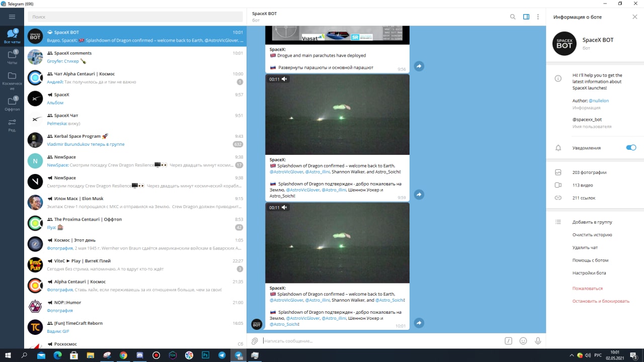
Task: Click the @AstroVicGlover mention in the 9:59 message's English text
Action: (x=286, y=172)
